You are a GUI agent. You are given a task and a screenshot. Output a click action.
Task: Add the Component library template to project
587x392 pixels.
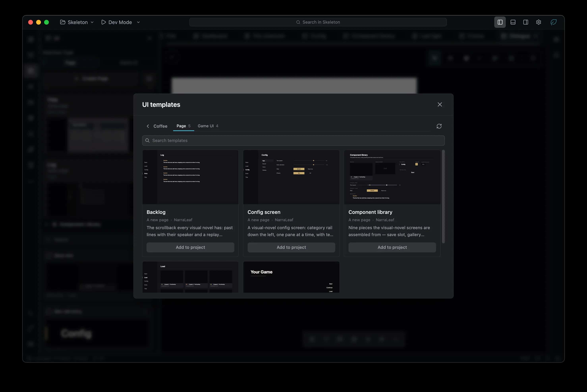coord(392,247)
